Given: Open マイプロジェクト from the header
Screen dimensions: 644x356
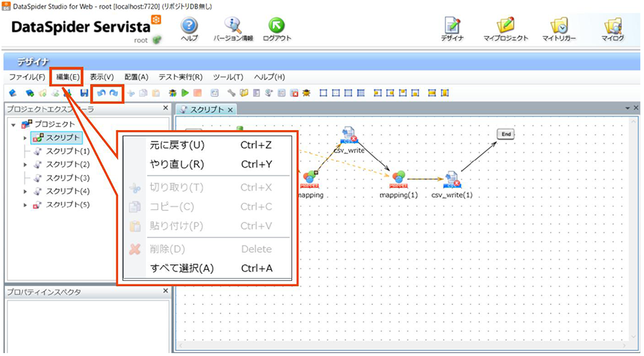Looking at the screenshot, I should click(x=505, y=27).
